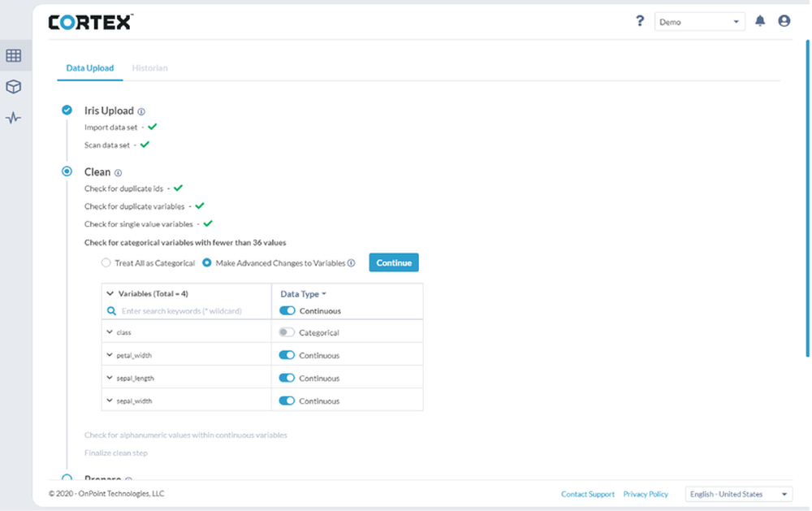Click the info icon beside Clean
The image size is (812, 511).
tap(118, 172)
